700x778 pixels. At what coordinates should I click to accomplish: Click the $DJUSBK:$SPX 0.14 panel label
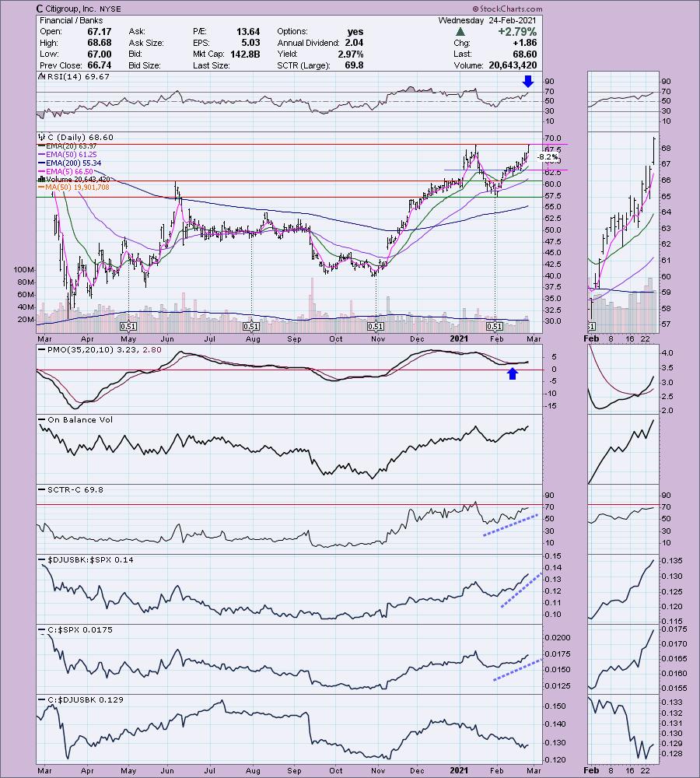[91, 559]
